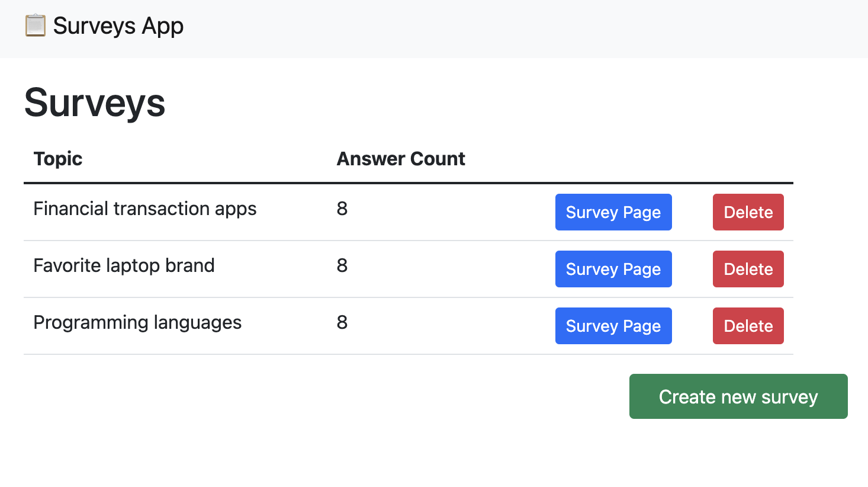Screen dimensions: 868x487
Task: Select the Favorite laptop brand topic text
Action: click(x=124, y=265)
